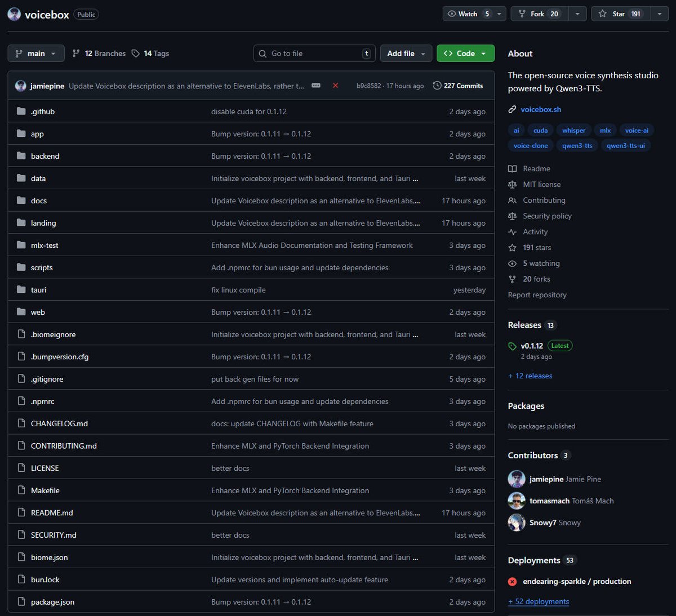Fork the voicebox repository
Image resolution: width=676 pixels, height=616 pixels.
tap(539, 14)
